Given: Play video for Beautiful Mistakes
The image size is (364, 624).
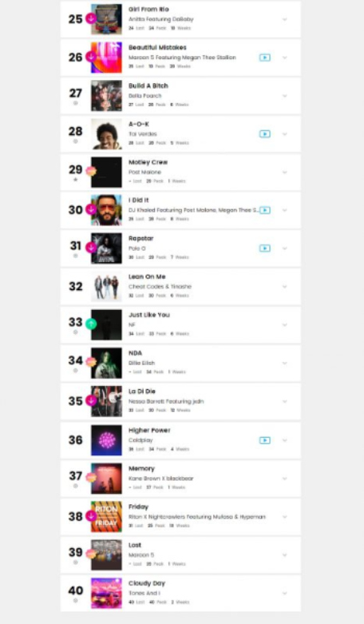Looking at the screenshot, I should [265, 58].
